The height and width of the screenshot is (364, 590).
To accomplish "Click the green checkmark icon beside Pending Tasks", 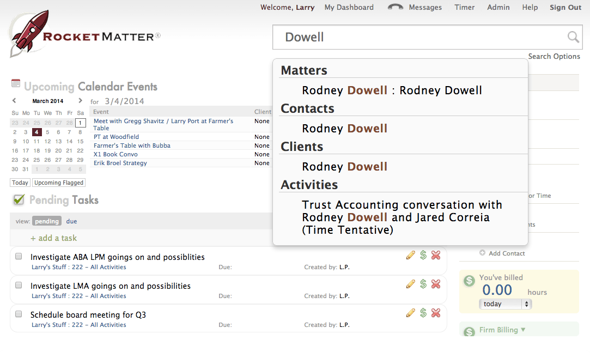I will pos(19,199).
